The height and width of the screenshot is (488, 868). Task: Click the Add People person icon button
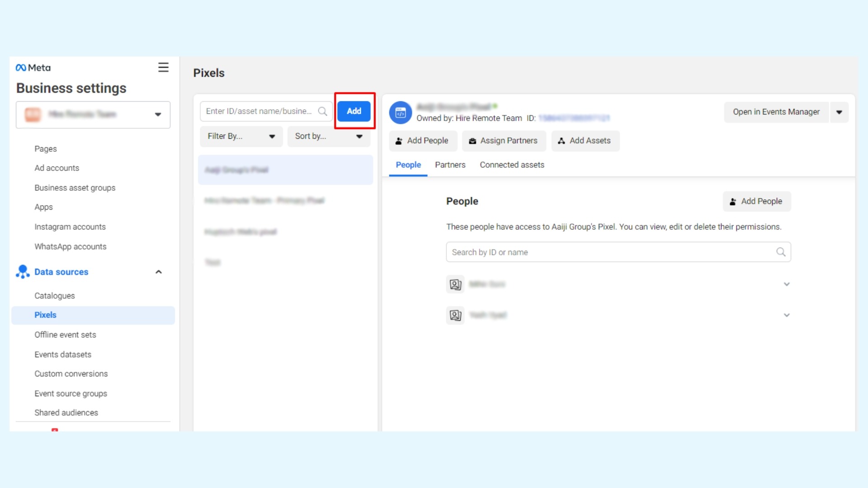click(x=421, y=140)
